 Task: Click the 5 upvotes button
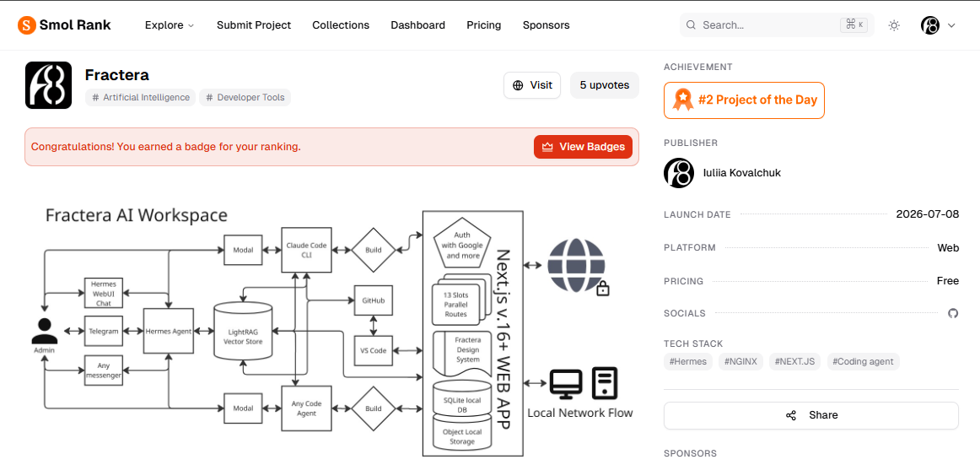tap(605, 85)
